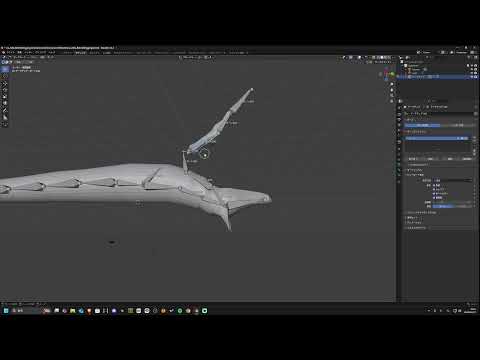The image size is (480, 360).
Task: Click the viewport zoom magnifier icon
Action: pyautogui.click(x=392, y=84)
